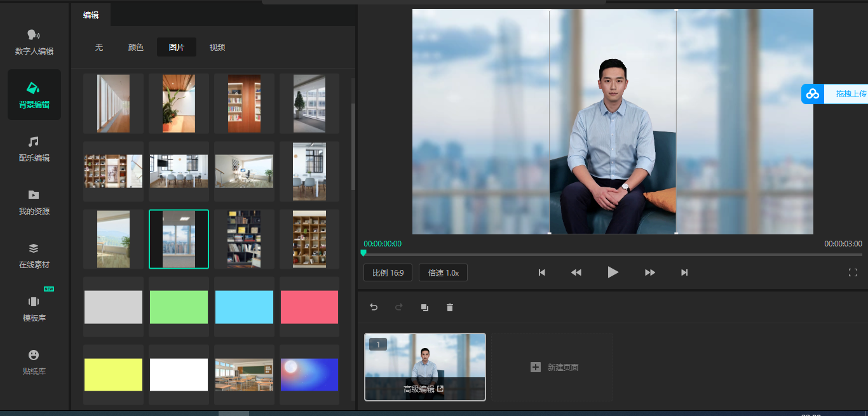Open the 倍速 1.0x speed selector
Image resolution: width=868 pixels, height=416 pixels.
[443, 272]
